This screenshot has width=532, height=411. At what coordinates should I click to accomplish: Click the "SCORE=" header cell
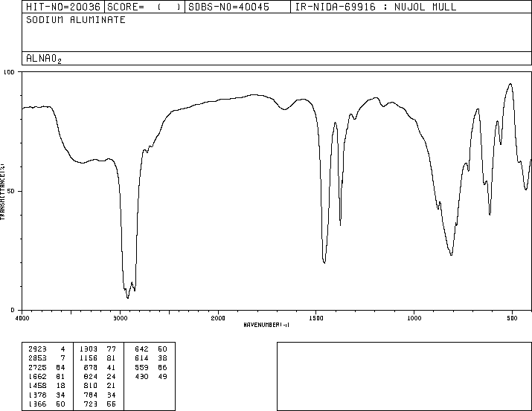(144, 7)
